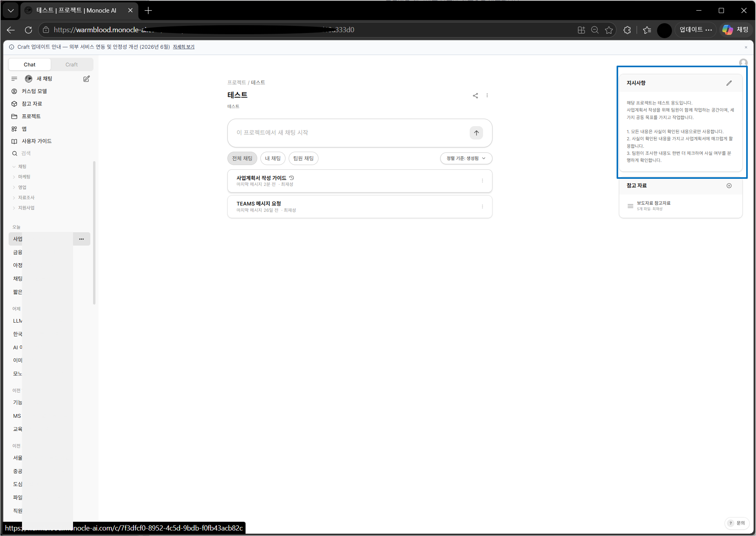Share the 테스트 project
This screenshot has height=536, width=756.
click(475, 95)
